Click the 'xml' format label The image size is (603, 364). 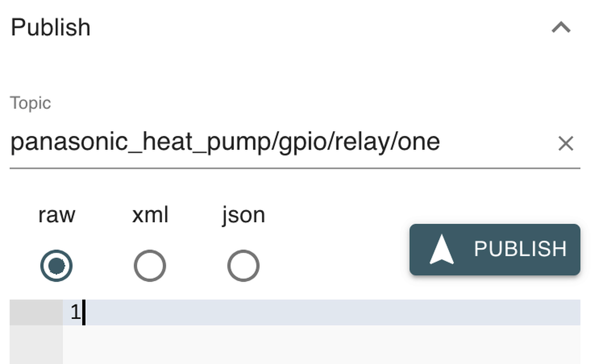click(150, 215)
